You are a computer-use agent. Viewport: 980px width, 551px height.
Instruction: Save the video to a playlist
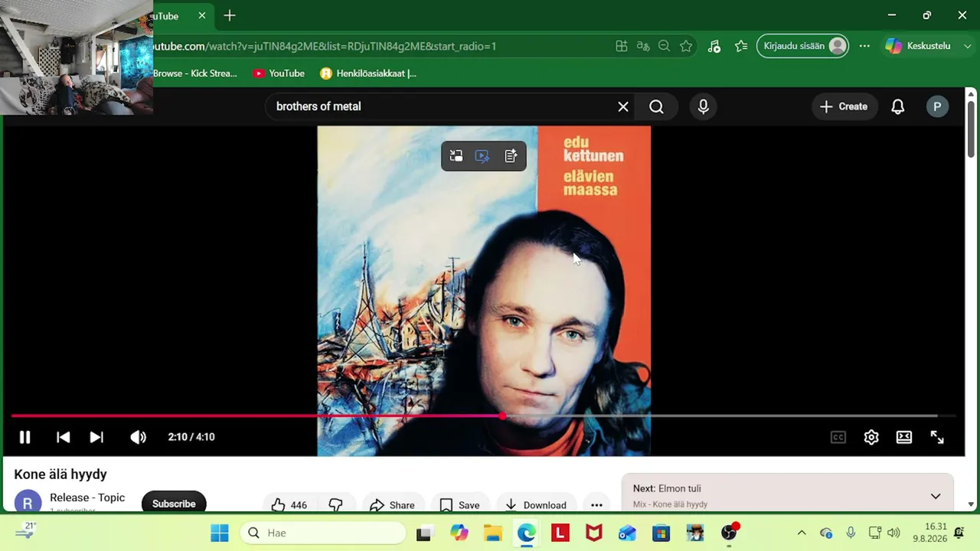(460, 504)
